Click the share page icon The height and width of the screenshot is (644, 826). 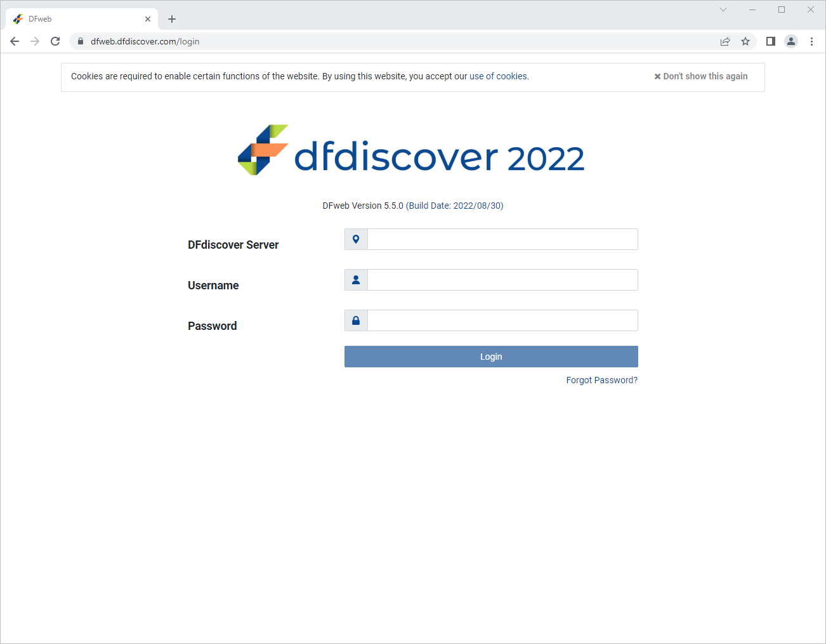(725, 41)
